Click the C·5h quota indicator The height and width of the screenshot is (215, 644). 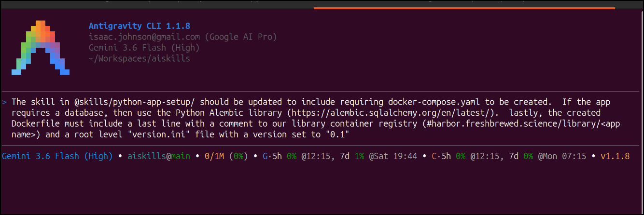coord(441,157)
